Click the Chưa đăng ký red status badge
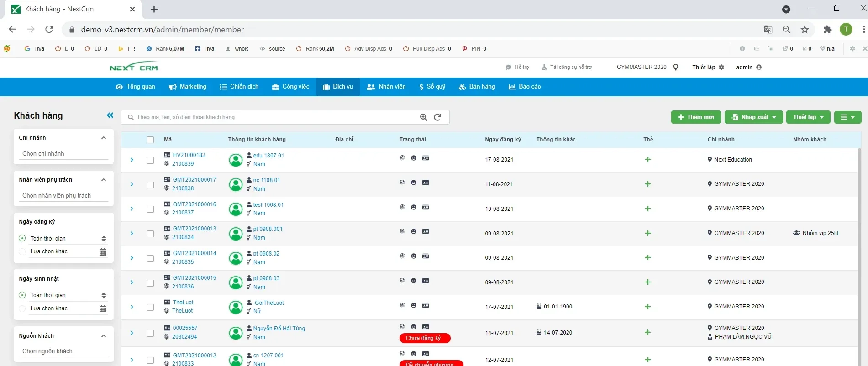The image size is (868, 366). pyautogui.click(x=425, y=338)
